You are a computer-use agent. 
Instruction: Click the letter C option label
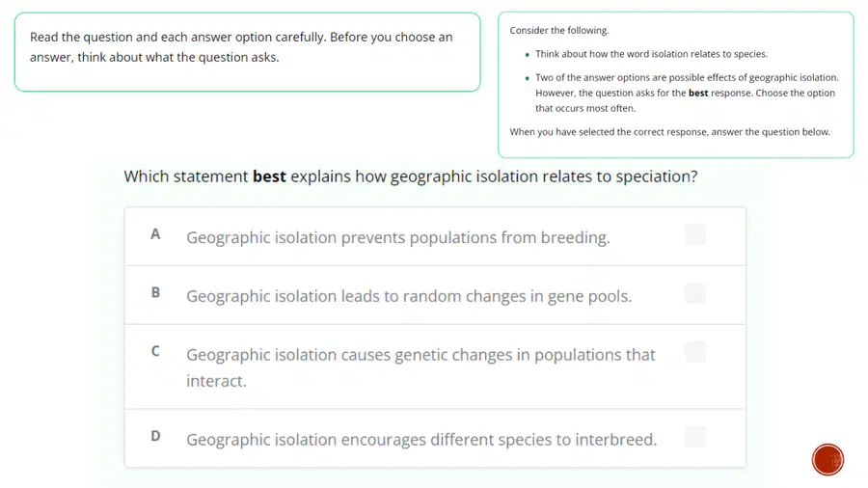pos(155,351)
